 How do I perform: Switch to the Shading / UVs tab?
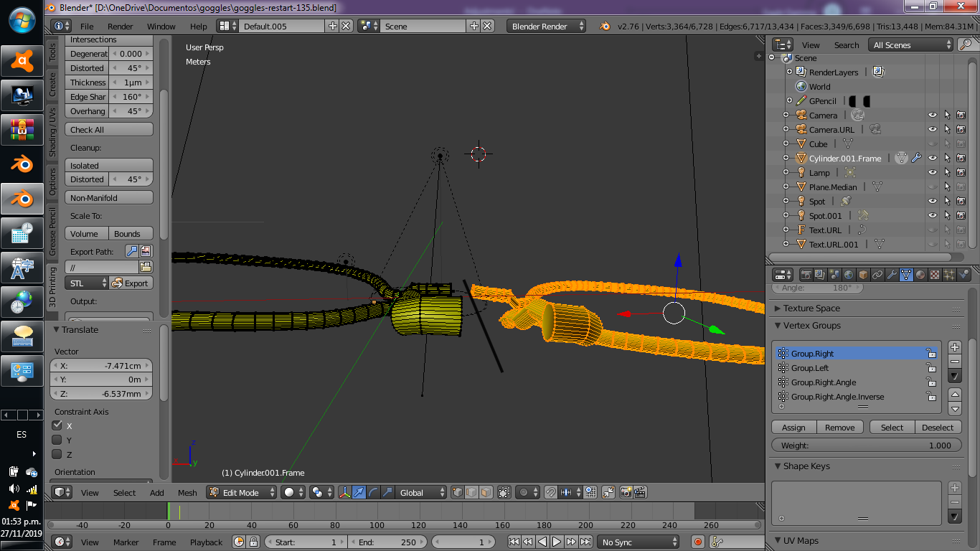pyautogui.click(x=52, y=133)
